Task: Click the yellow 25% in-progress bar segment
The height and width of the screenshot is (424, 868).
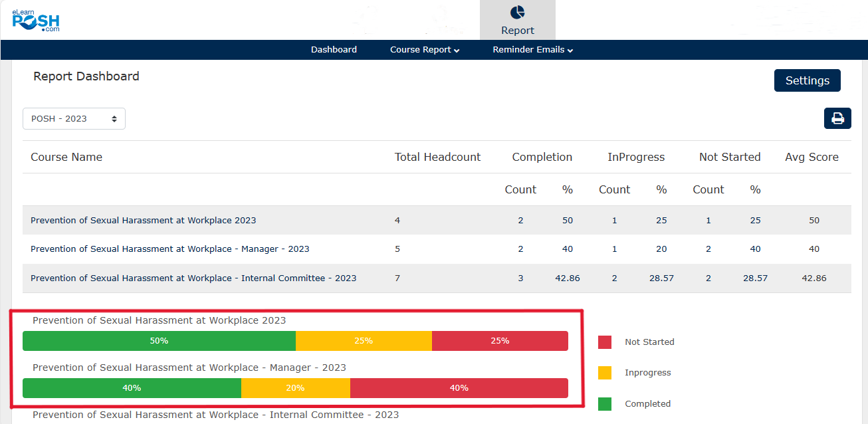Action: pos(364,341)
